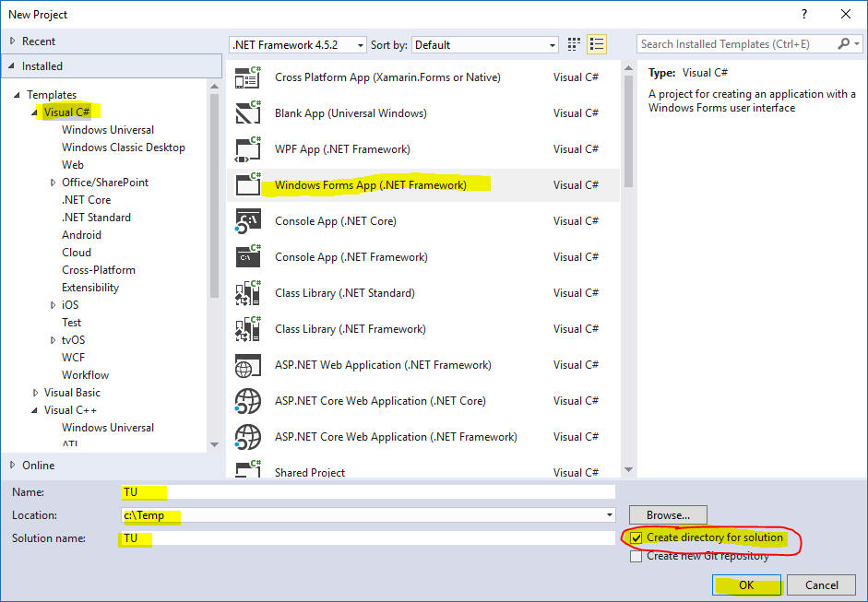The image size is (868, 602).
Task: Select the WPF App template icon
Action: (x=248, y=148)
